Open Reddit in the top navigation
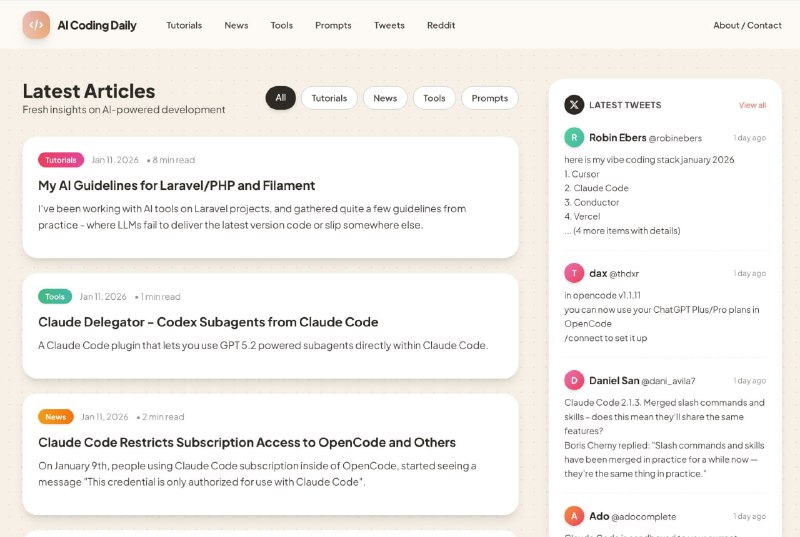Viewport: 800px width, 537px height. (x=441, y=25)
